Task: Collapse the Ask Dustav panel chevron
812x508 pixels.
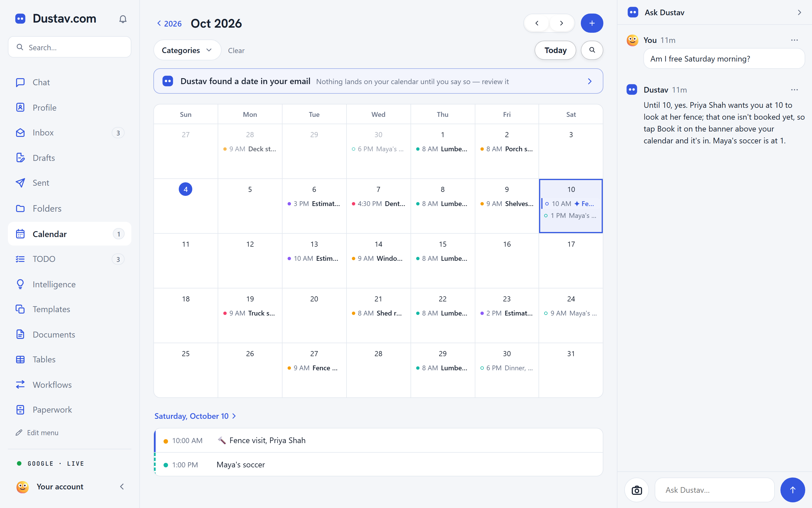Action: (x=799, y=12)
